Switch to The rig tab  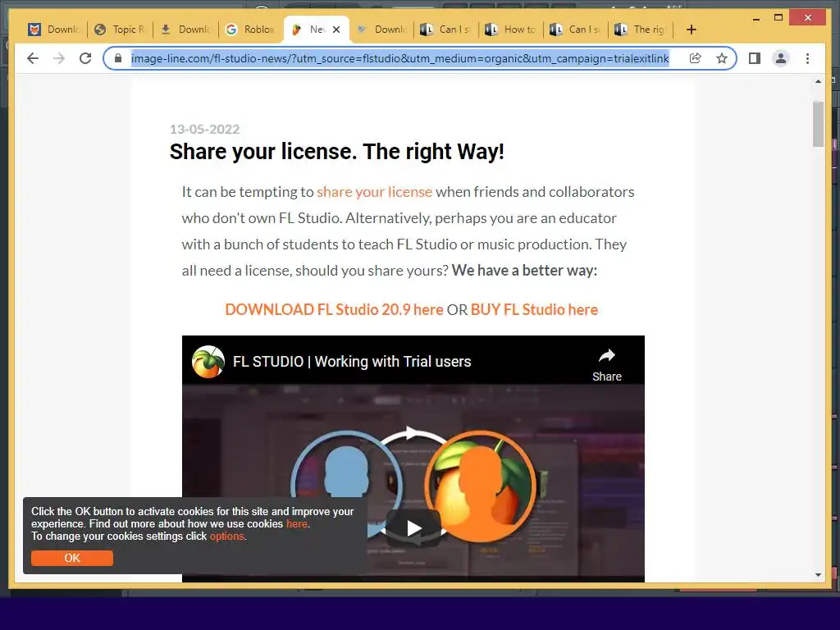click(x=640, y=30)
